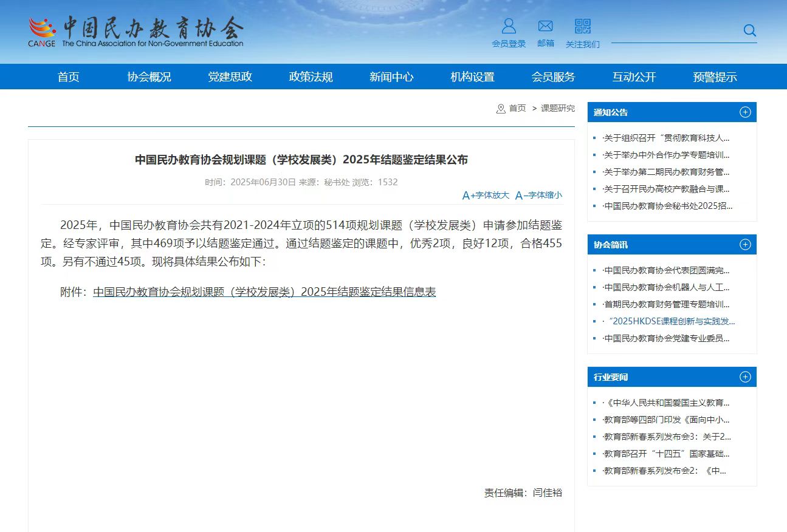Open the 新闻中心 navigation menu
This screenshot has width=787, height=532.
391,77
